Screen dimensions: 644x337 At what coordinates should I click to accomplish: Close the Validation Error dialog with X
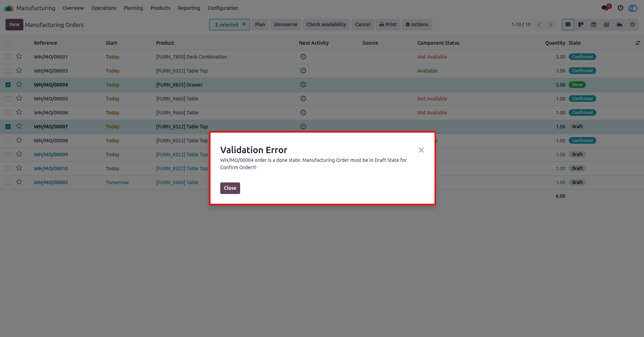tap(421, 150)
